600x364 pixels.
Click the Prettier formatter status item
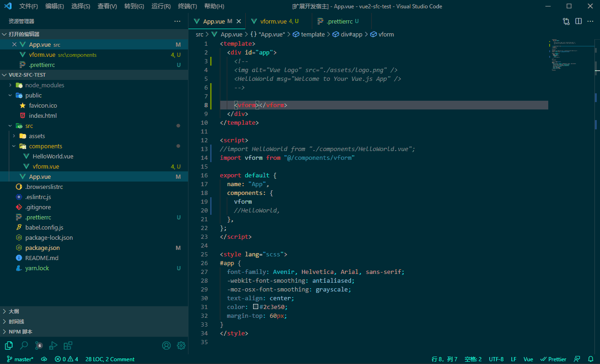[x=553, y=359]
